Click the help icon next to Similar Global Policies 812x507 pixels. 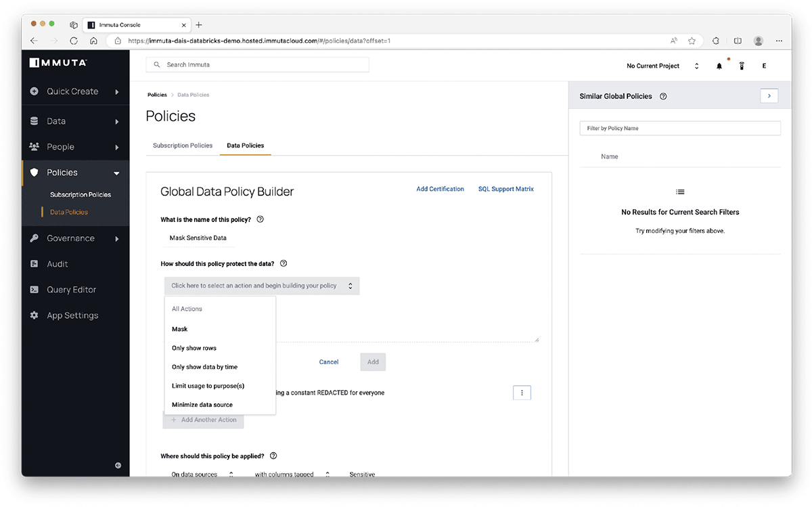click(x=663, y=96)
